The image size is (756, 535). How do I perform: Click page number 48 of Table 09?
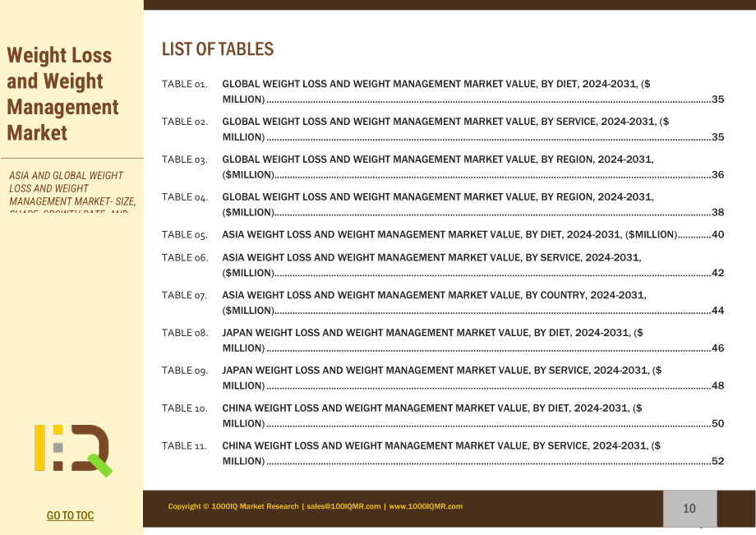718,385
